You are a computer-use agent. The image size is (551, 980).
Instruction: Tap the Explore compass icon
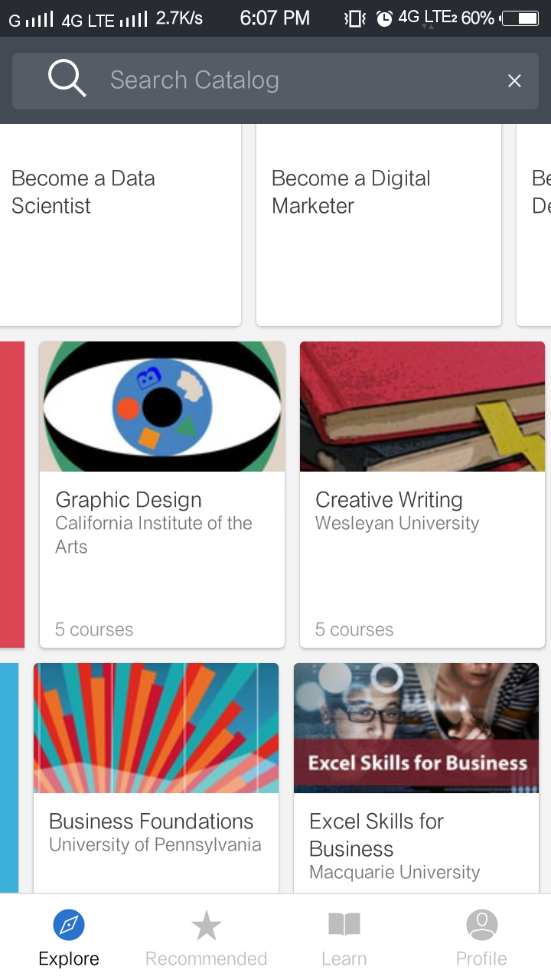[69, 926]
